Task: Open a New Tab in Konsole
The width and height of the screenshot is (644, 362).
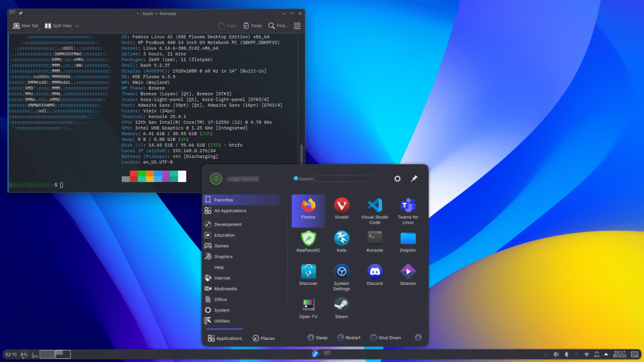Action: (x=25, y=26)
